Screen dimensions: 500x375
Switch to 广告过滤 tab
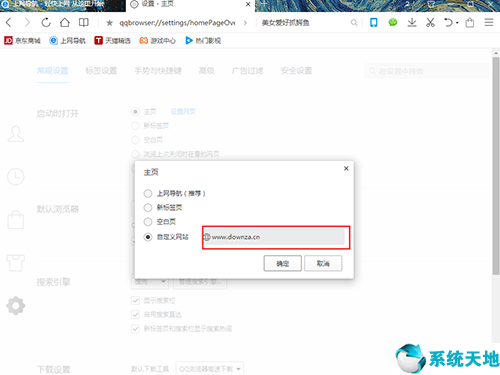pyautogui.click(x=247, y=71)
